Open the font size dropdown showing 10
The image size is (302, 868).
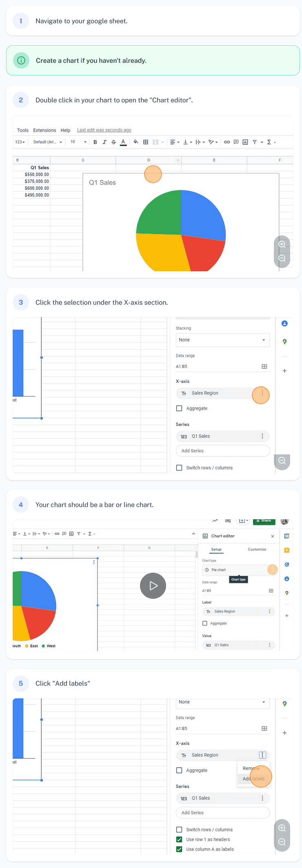click(x=78, y=142)
